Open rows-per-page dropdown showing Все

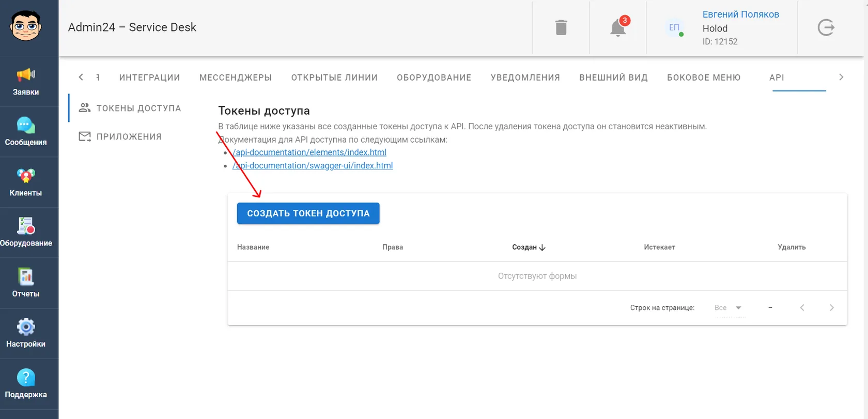(x=729, y=307)
